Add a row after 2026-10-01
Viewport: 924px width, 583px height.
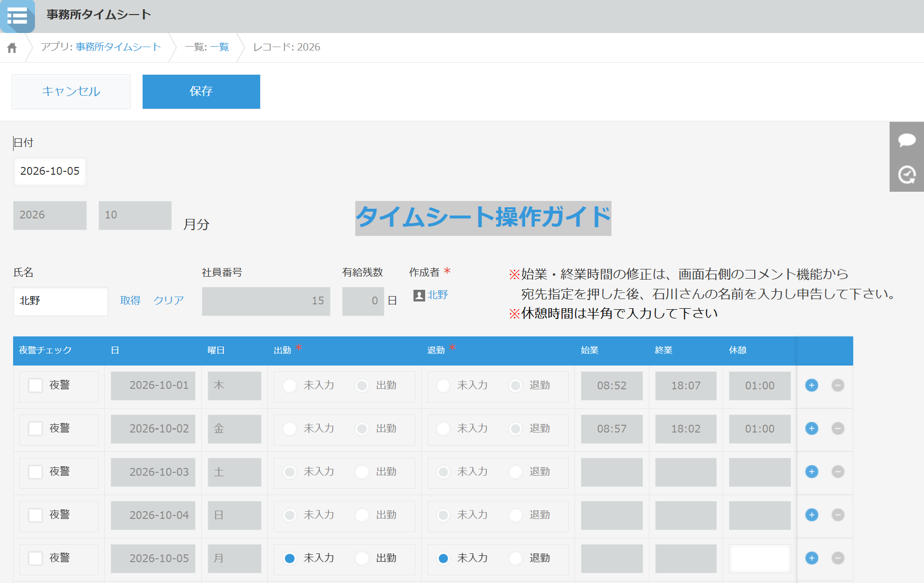pos(811,385)
